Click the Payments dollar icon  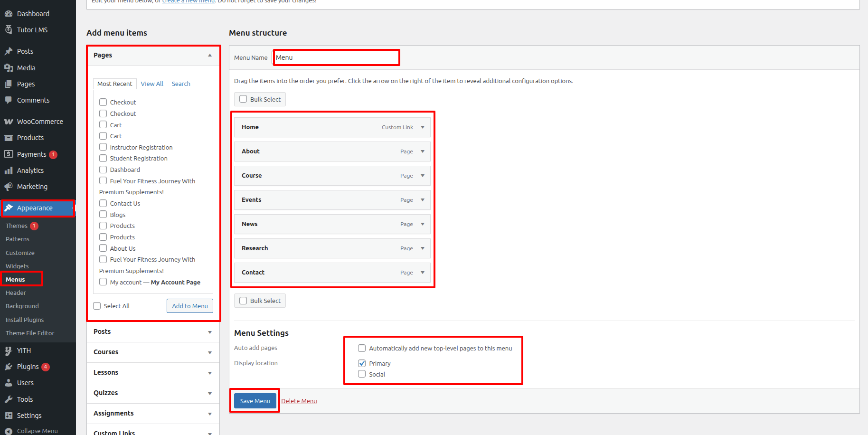(x=9, y=154)
